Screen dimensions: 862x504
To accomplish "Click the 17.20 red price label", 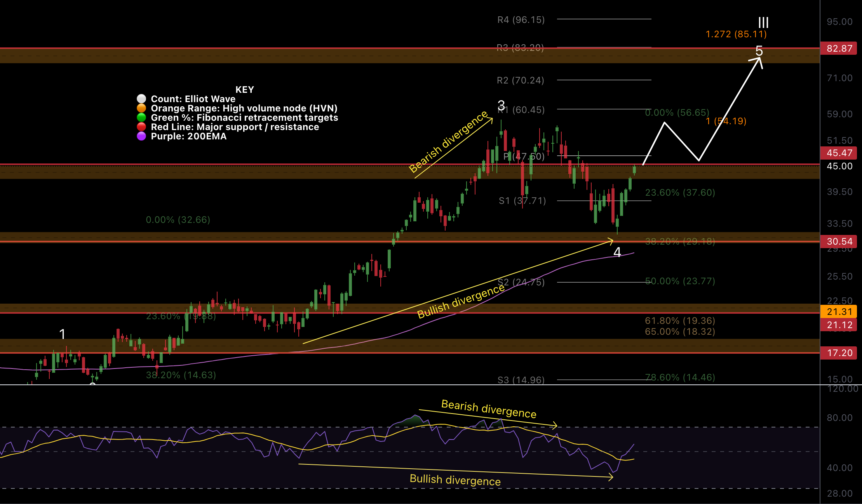I will click(x=839, y=353).
